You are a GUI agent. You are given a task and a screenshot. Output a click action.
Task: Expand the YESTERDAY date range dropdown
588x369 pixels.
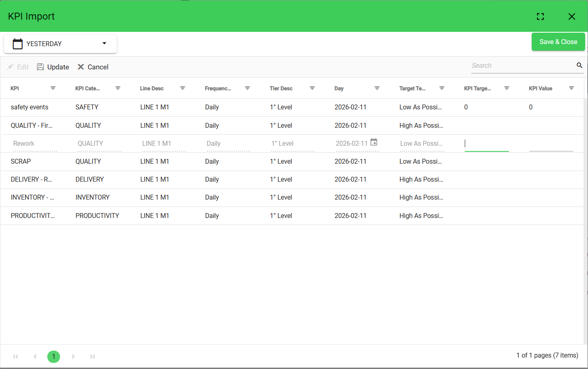click(104, 43)
